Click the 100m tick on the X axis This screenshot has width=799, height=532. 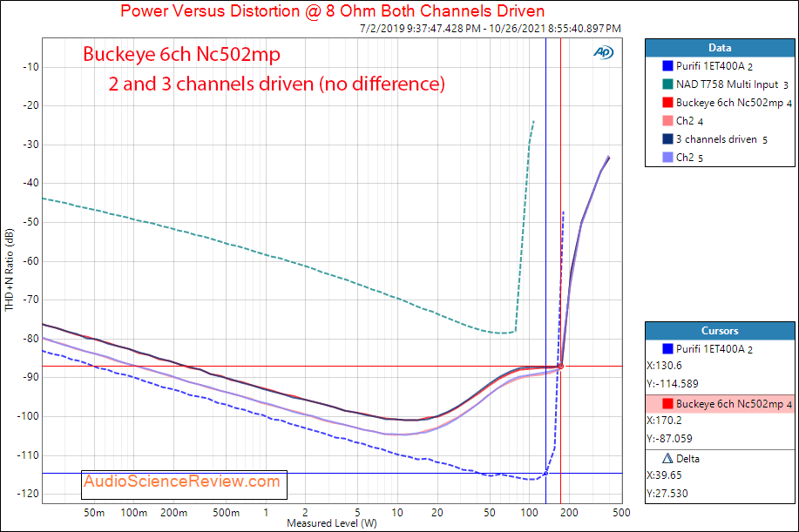tap(133, 513)
